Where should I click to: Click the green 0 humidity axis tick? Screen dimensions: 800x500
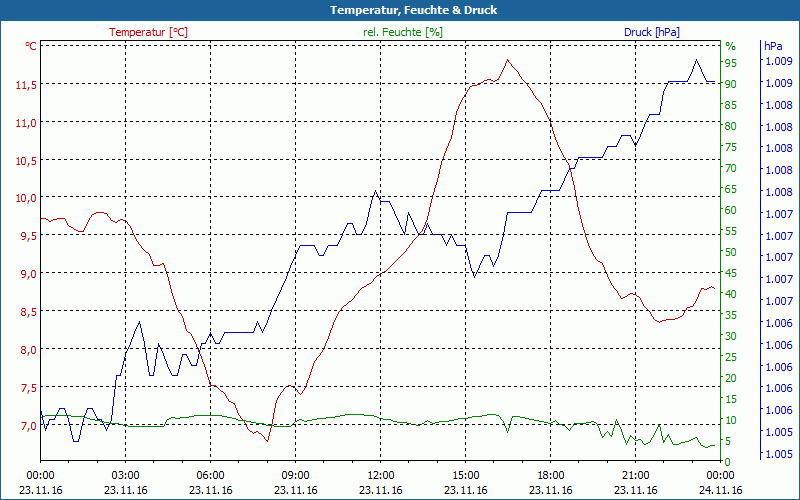point(728,462)
